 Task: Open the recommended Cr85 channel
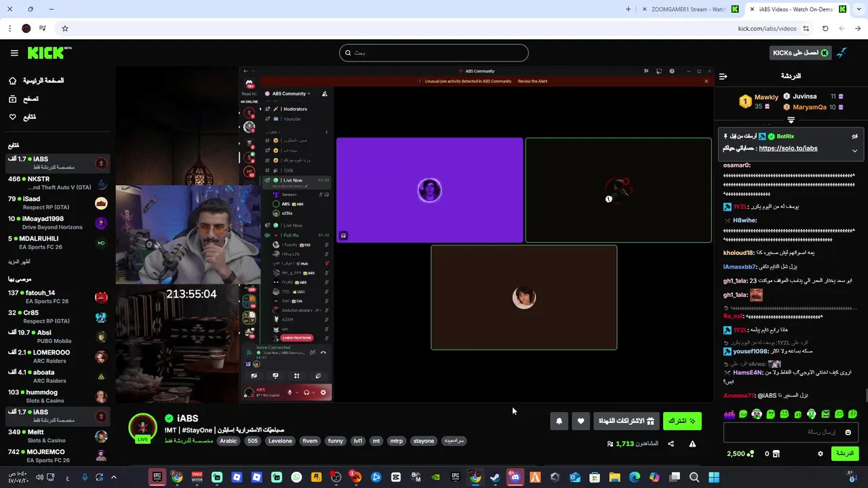[x=57, y=317]
